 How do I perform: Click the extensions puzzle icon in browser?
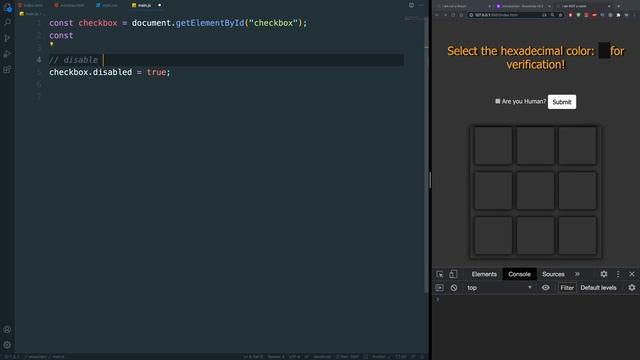tap(618, 15)
